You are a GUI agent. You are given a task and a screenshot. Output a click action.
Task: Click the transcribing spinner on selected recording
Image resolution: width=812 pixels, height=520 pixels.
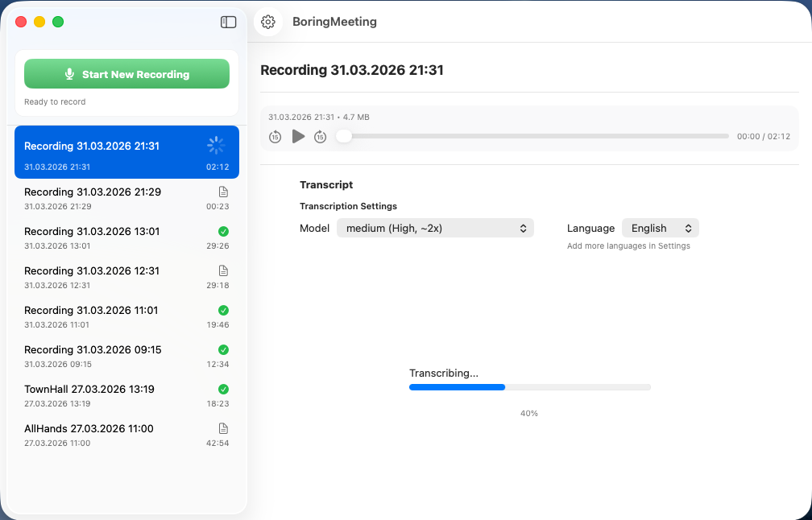click(x=215, y=146)
